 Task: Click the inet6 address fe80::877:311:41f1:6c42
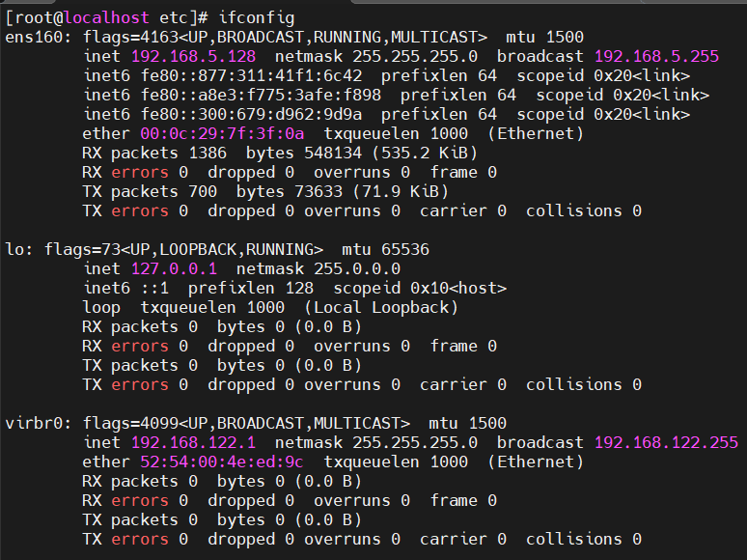click(x=251, y=75)
